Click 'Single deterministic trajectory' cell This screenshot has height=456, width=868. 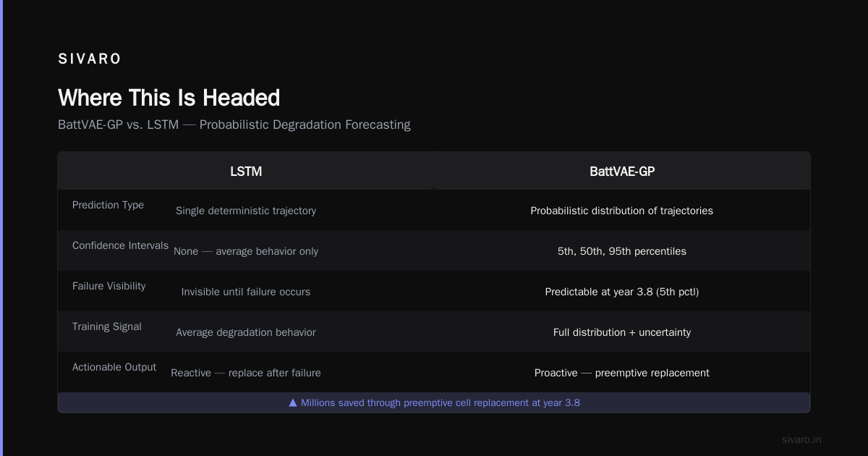(246, 211)
